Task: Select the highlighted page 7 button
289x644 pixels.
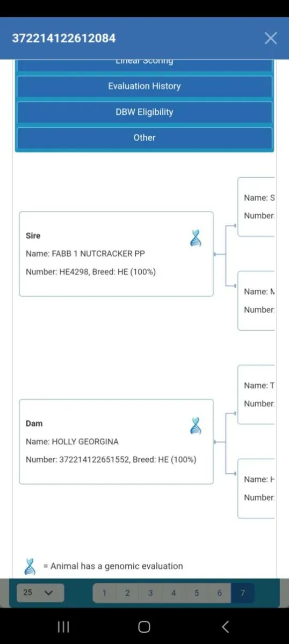Action: click(x=242, y=593)
